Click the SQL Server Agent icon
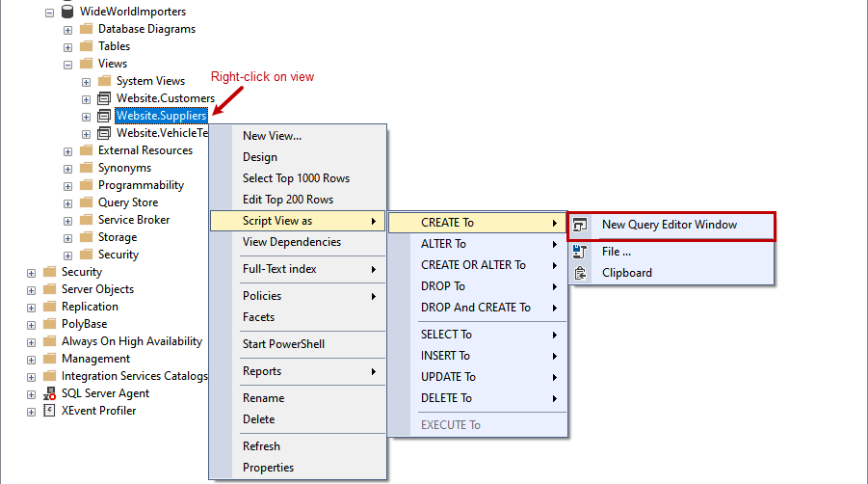The height and width of the screenshot is (484, 868). pos(49,393)
